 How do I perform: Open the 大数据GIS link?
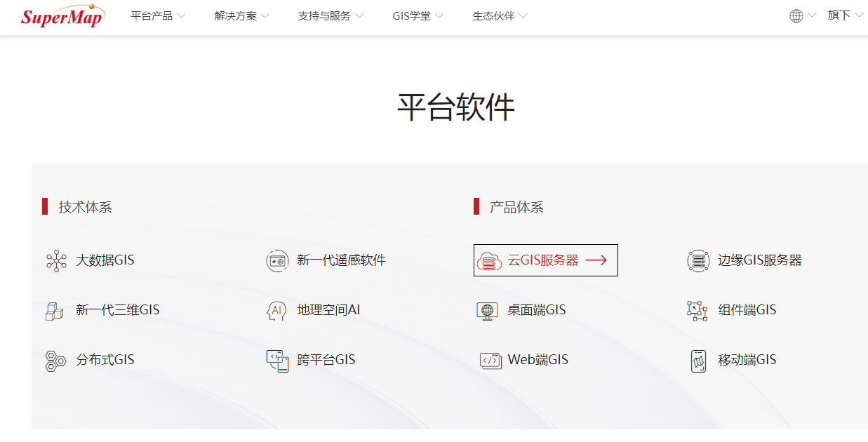click(105, 260)
